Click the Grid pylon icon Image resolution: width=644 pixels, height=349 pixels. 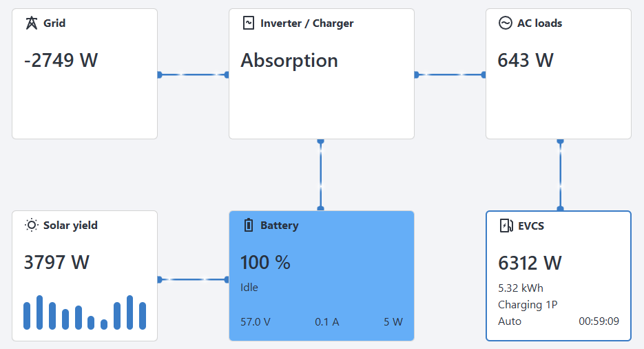pyautogui.click(x=32, y=23)
